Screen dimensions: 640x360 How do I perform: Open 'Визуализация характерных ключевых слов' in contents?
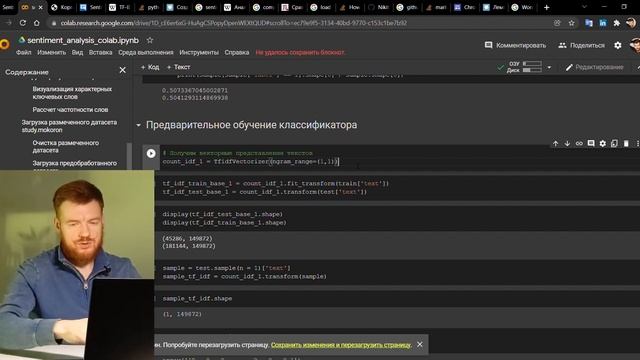(x=72, y=93)
